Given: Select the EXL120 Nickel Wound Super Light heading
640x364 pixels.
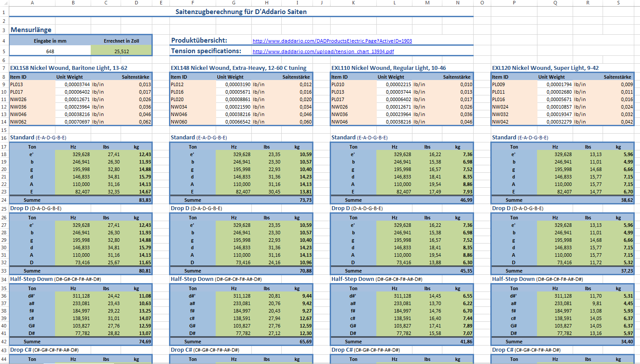Looking at the screenshot, I should 545,68.
